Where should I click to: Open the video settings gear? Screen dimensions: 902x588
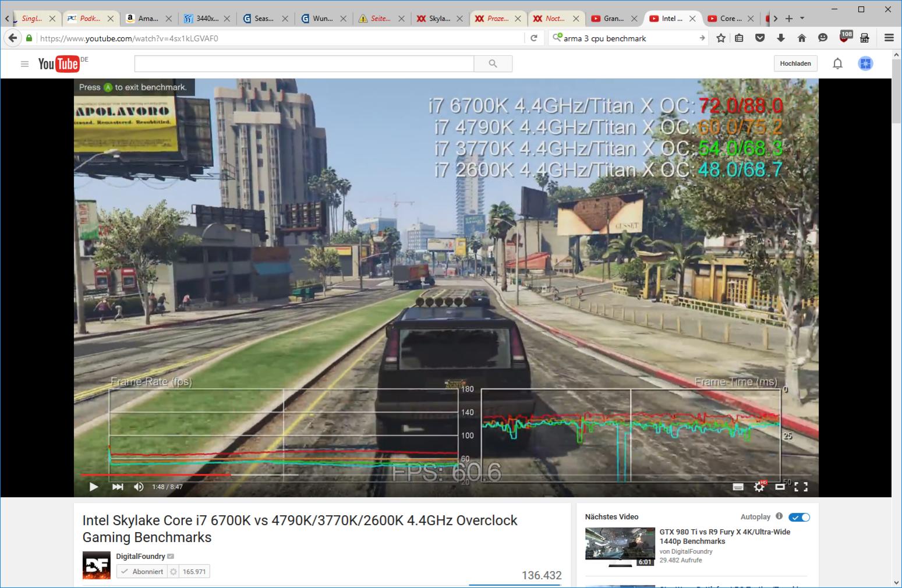[759, 487]
